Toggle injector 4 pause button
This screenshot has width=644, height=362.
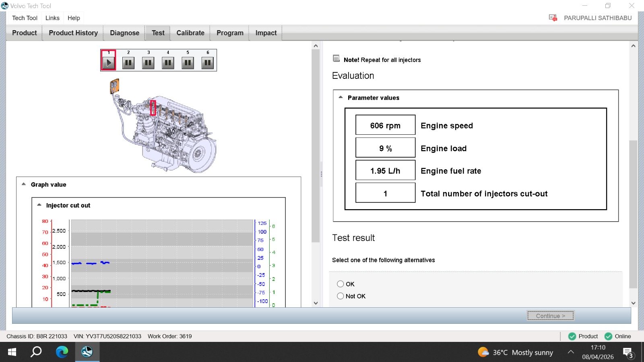[x=168, y=63]
